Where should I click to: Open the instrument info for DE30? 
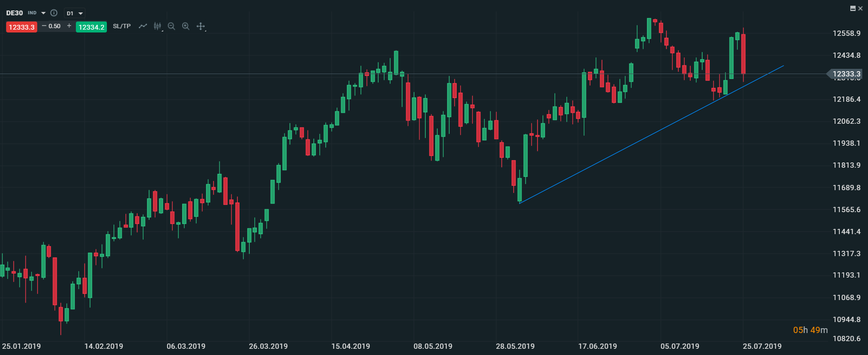pyautogui.click(x=54, y=13)
